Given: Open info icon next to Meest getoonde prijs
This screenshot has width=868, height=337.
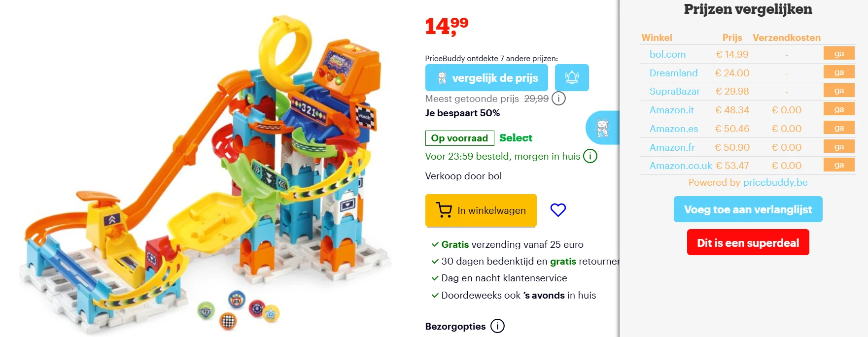Looking at the screenshot, I should (558, 99).
